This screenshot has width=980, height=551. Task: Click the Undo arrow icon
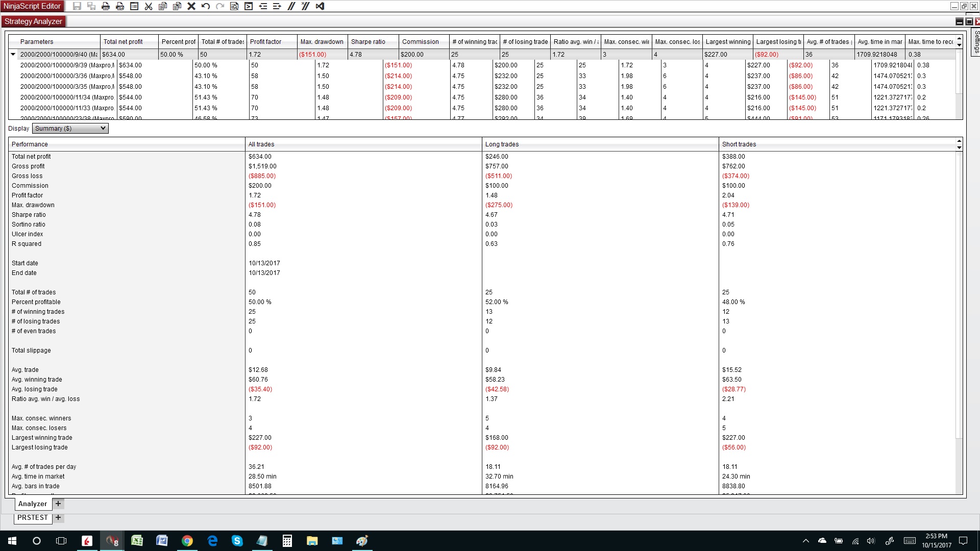206,7
